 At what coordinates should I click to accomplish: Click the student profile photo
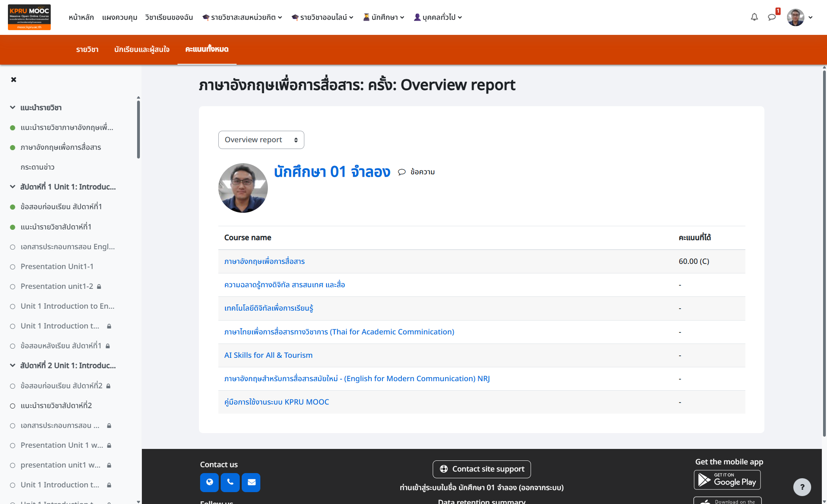(x=243, y=188)
